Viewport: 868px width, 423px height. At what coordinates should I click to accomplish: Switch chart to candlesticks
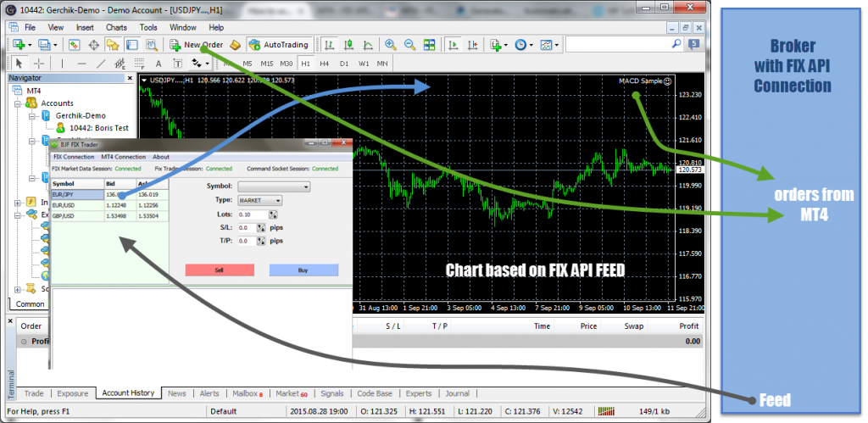[x=348, y=45]
